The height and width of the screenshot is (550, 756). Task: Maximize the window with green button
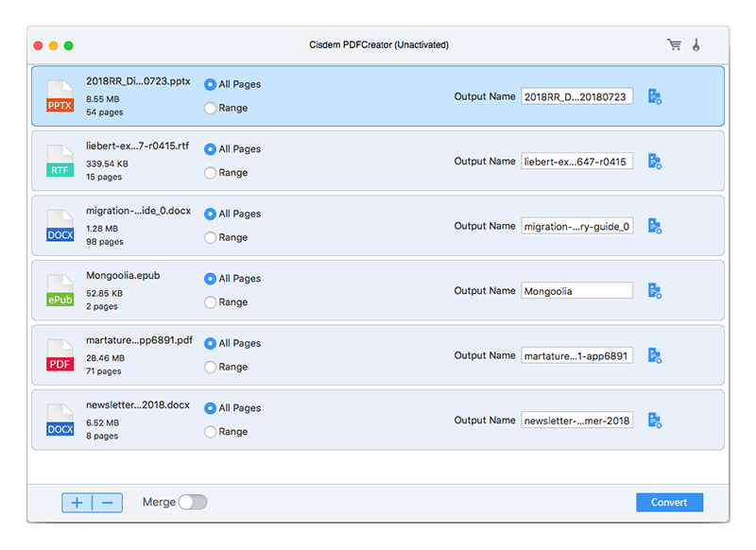pos(69,45)
